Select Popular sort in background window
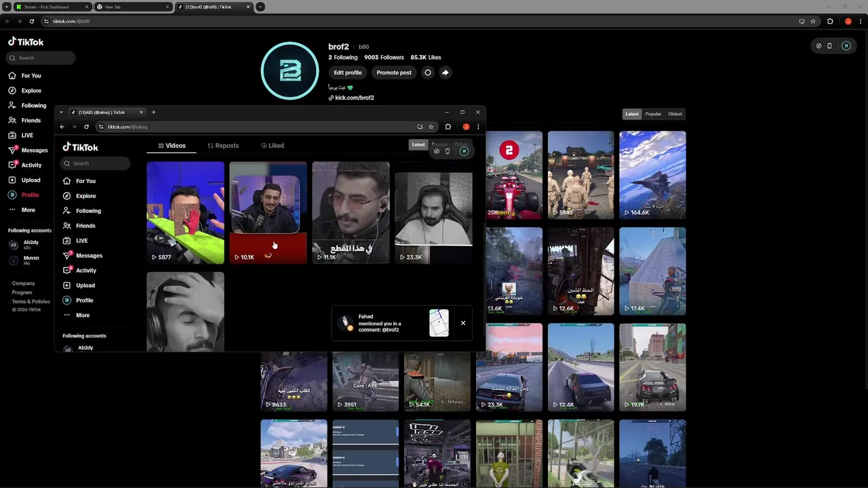The image size is (868, 488). tap(653, 114)
